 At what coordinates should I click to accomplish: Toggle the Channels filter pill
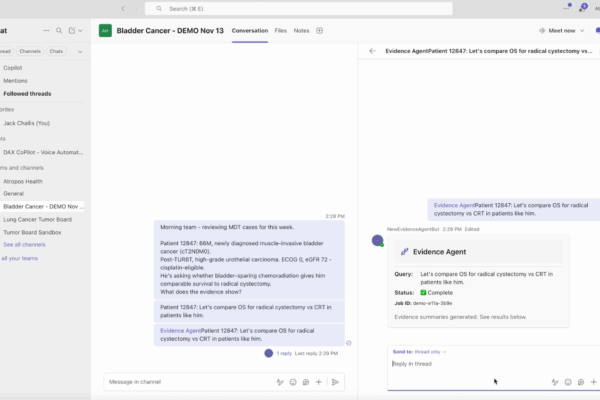[30, 50]
